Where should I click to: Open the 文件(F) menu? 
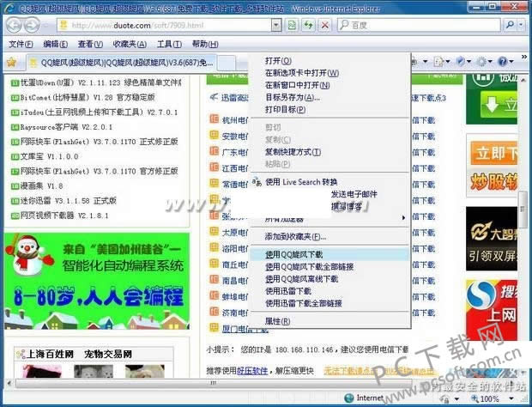point(21,44)
